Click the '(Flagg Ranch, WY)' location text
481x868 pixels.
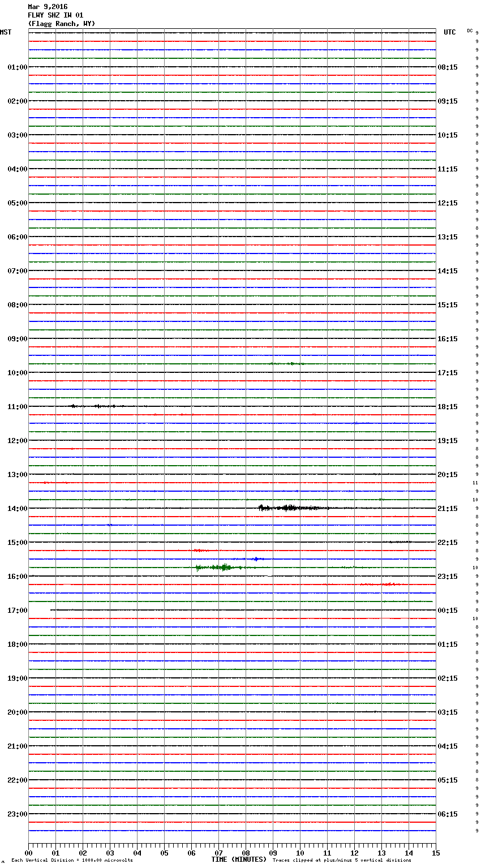coord(62,24)
